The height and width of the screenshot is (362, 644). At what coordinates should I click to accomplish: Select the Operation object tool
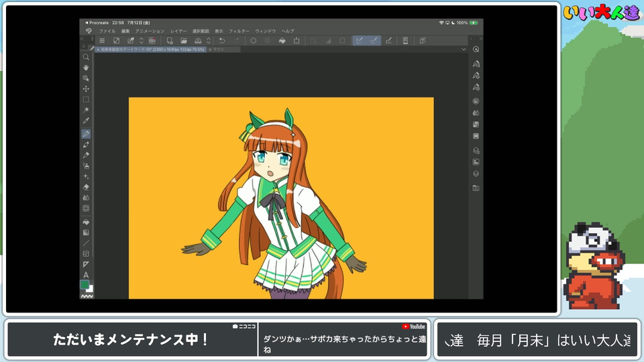coord(86,78)
